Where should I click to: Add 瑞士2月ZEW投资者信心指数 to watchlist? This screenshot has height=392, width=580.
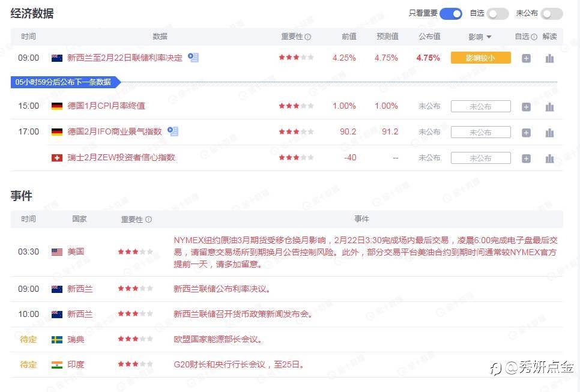pyautogui.click(x=526, y=158)
